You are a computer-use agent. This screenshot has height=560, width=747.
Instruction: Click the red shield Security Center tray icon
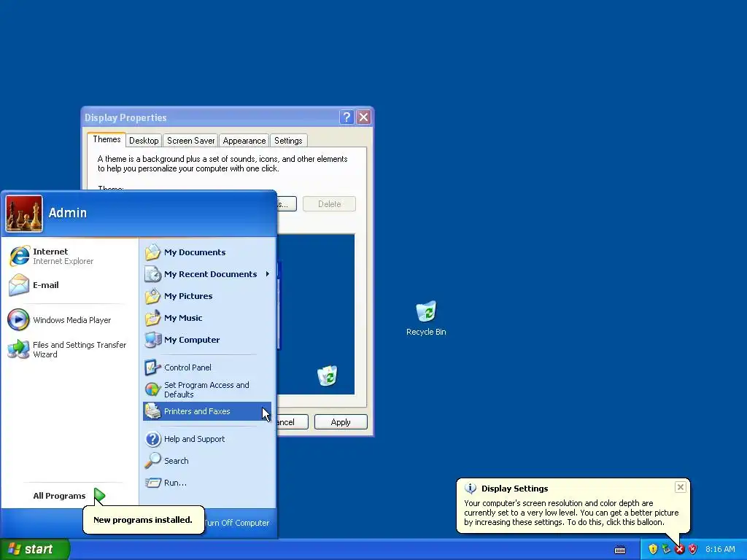[693, 549]
